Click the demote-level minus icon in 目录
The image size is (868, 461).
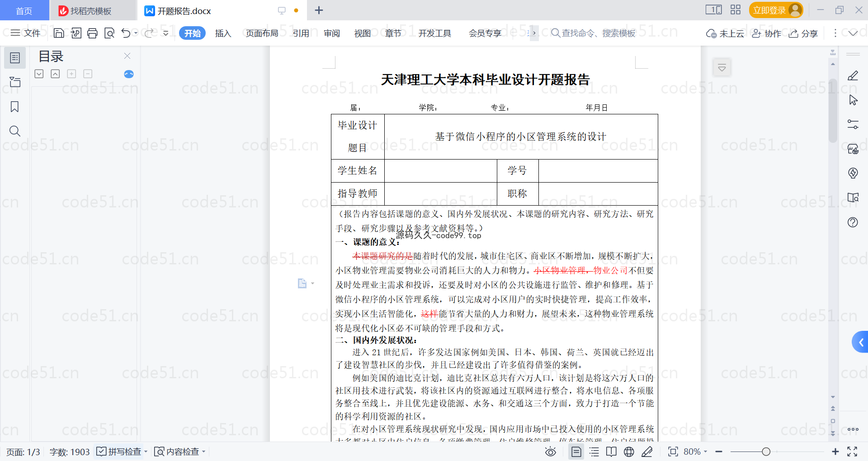coord(88,74)
